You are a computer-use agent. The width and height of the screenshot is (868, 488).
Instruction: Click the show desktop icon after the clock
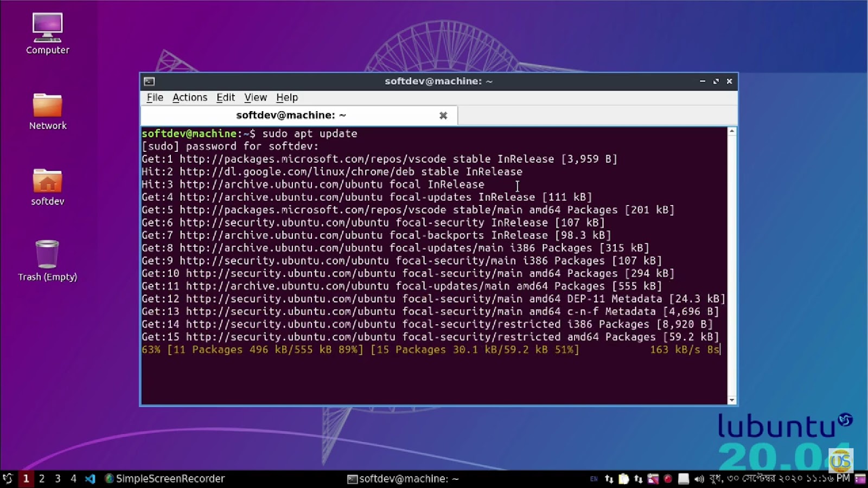point(860,479)
